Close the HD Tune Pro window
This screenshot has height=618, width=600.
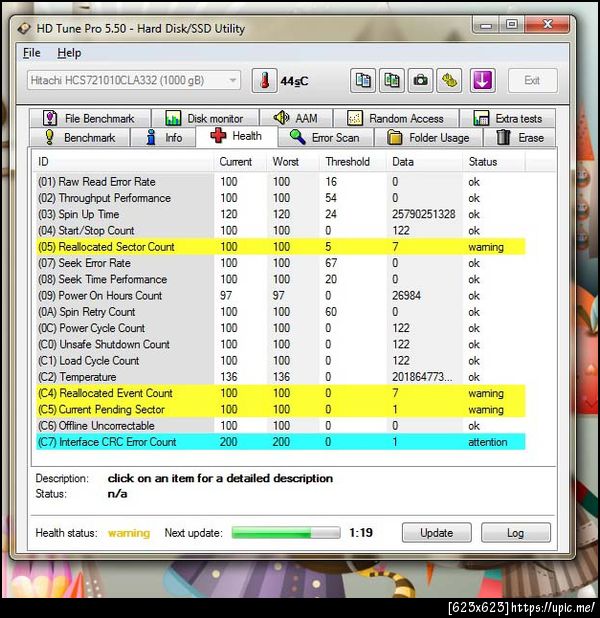coord(547,25)
